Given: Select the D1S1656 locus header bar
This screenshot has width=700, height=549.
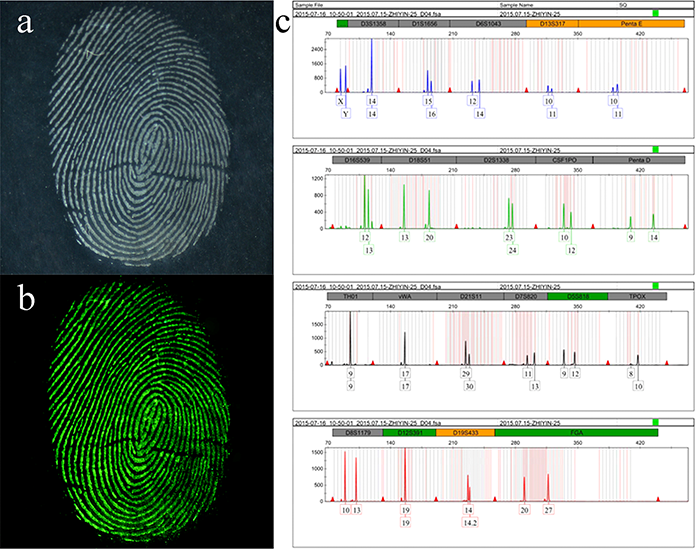Looking at the screenshot, I should coord(425,24).
